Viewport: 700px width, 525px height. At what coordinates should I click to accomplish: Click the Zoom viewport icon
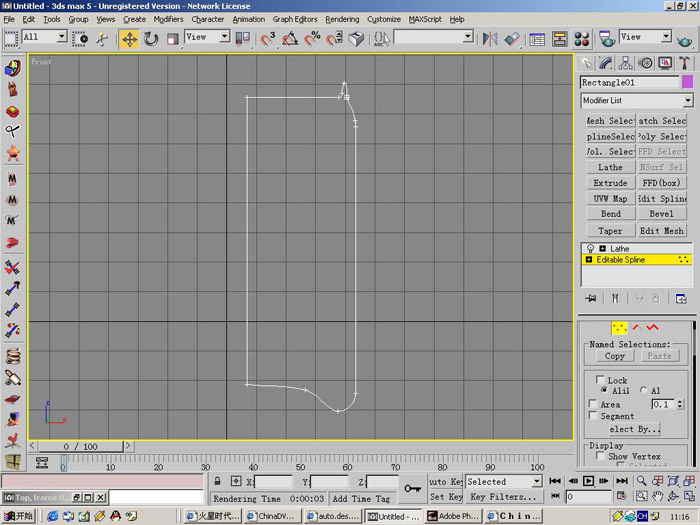click(642, 481)
